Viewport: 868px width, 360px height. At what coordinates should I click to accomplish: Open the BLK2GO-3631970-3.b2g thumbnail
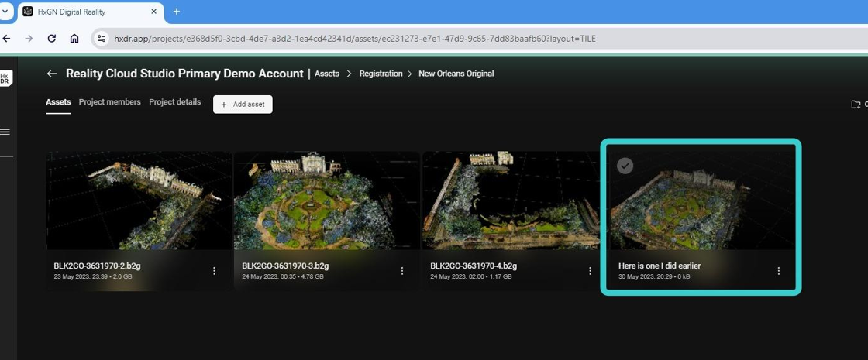point(326,201)
